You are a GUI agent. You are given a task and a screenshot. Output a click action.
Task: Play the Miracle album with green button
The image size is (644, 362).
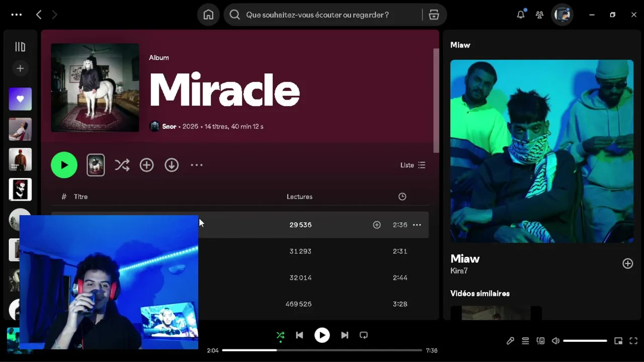(x=64, y=165)
